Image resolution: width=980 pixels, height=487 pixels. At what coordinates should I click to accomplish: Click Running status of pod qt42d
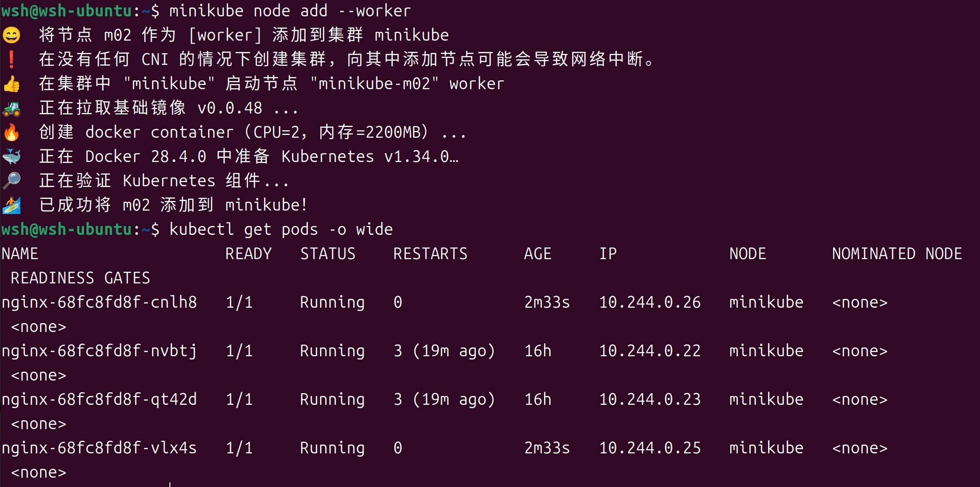[x=332, y=399]
